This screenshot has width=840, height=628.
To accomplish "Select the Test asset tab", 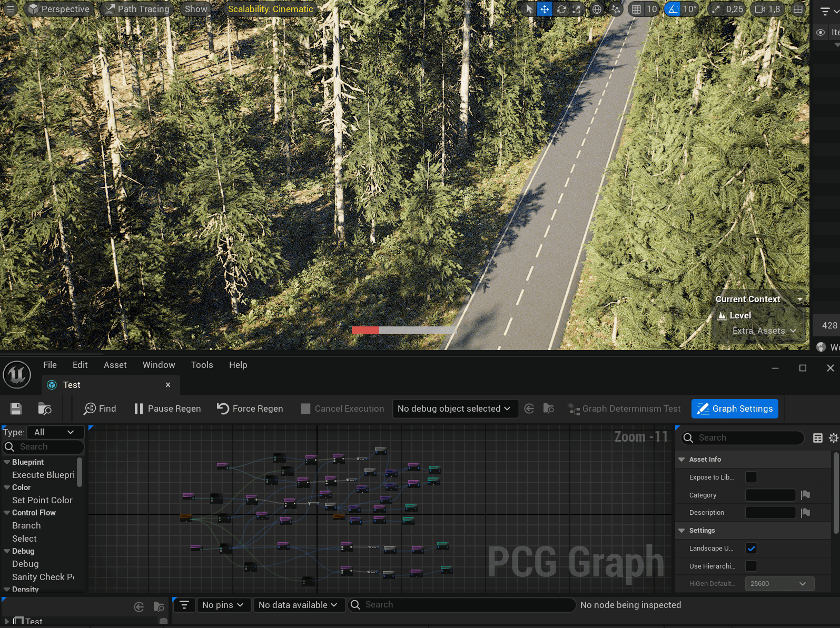I will 111,385.
